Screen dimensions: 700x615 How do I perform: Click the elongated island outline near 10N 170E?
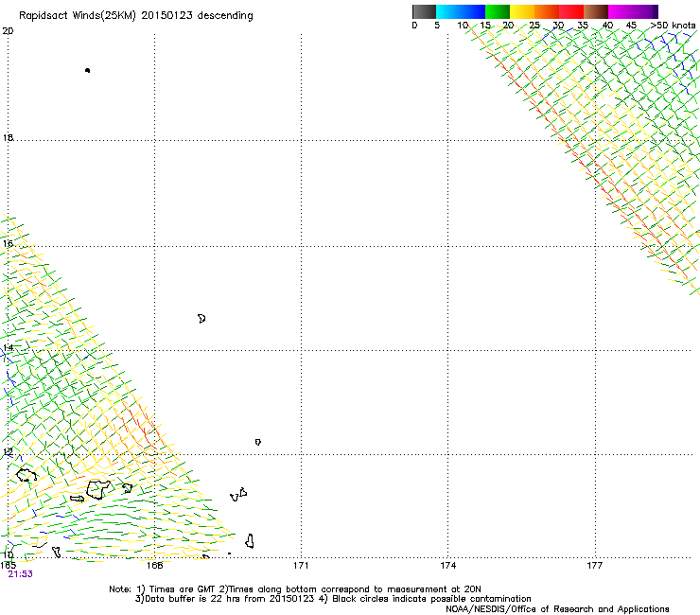coord(250,541)
